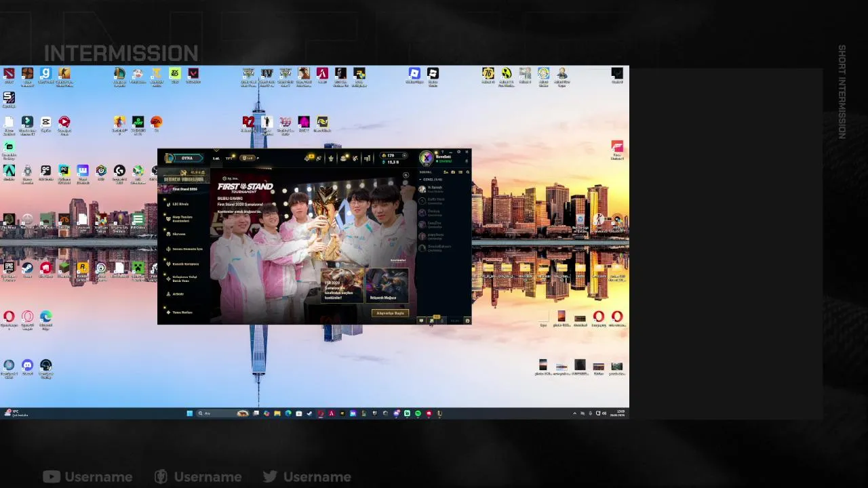Open Spotify from the taskbar
868x488 pixels.
pos(418,413)
